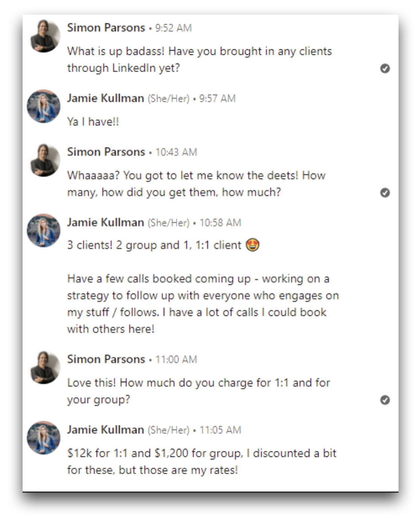420x516 pixels.
Task: Click the Simon Parsons name at 10:43 AM
Action: click(x=106, y=152)
